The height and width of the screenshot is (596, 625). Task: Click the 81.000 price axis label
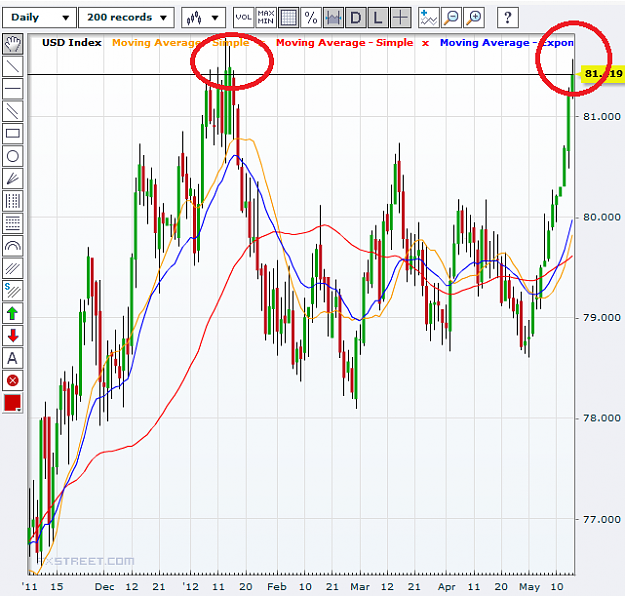click(x=602, y=116)
